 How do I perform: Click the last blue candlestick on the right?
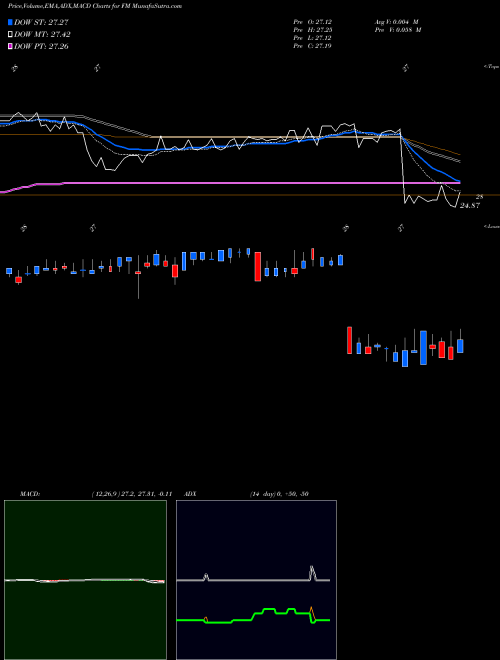coord(460,346)
